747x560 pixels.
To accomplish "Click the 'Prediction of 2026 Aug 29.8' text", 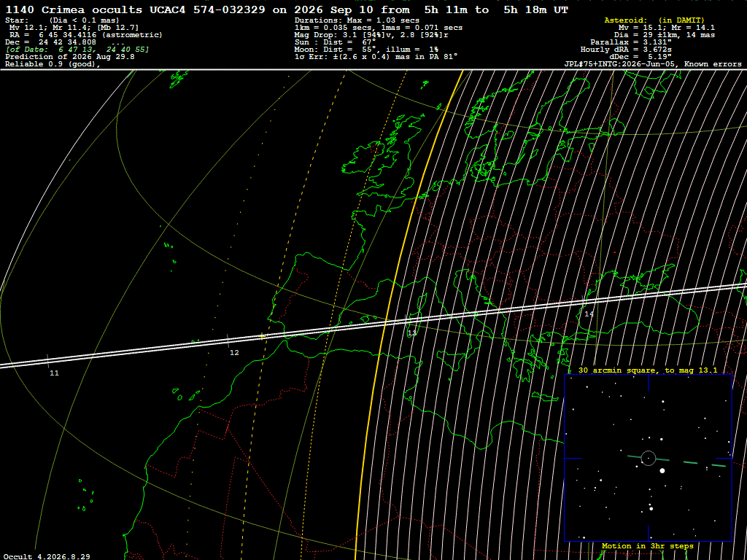I will click(x=70, y=57).
